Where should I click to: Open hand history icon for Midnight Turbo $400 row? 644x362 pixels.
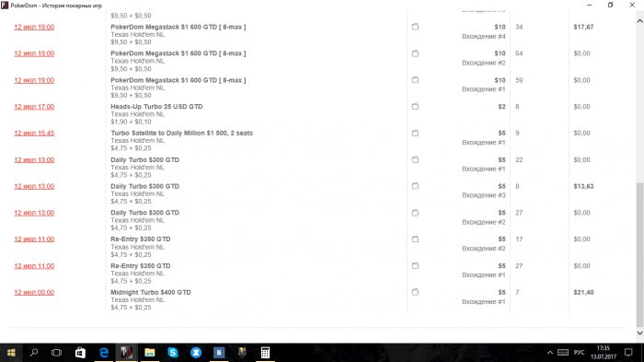(x=415, y=292)
